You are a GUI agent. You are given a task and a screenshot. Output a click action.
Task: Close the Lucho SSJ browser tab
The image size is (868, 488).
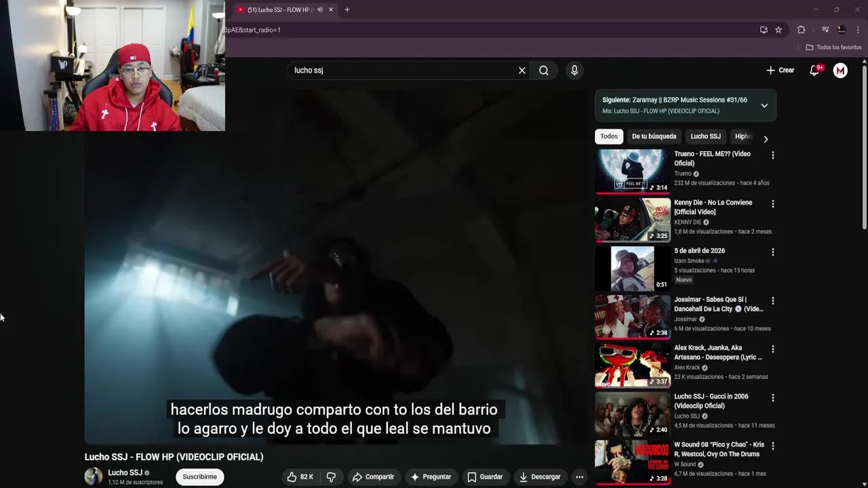pyautogui.click(x=331, y=9)
